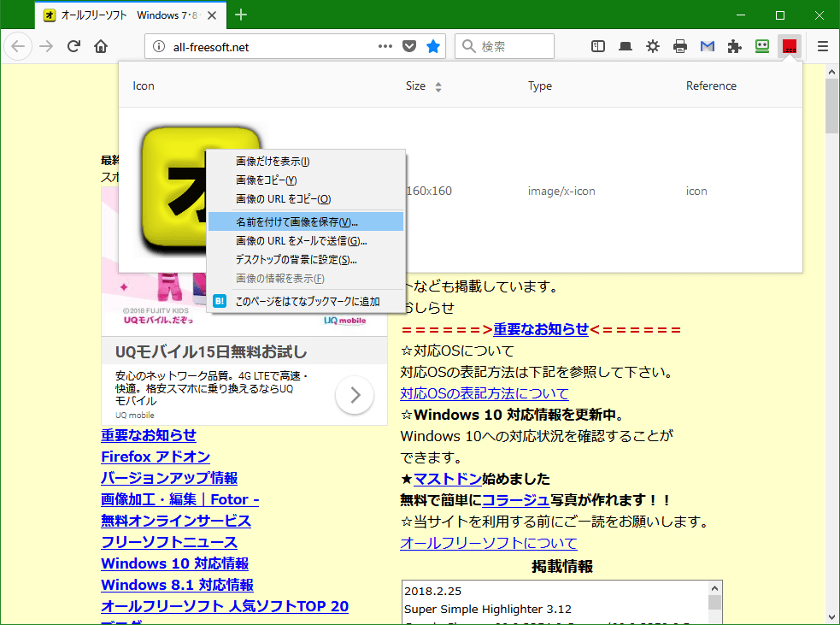Image resolution: width=840 pixels, height=625 pixels.
Task: Open Windows 8.1 対応情報 link
Action: coord(177,586)
